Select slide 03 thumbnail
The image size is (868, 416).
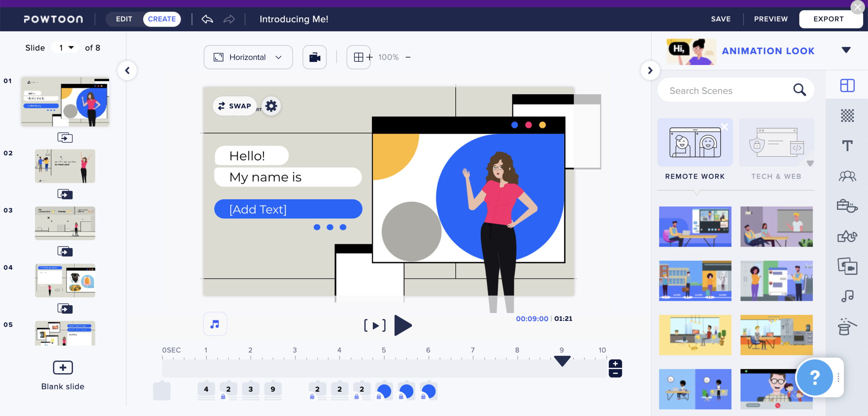(x=65, y=223)
